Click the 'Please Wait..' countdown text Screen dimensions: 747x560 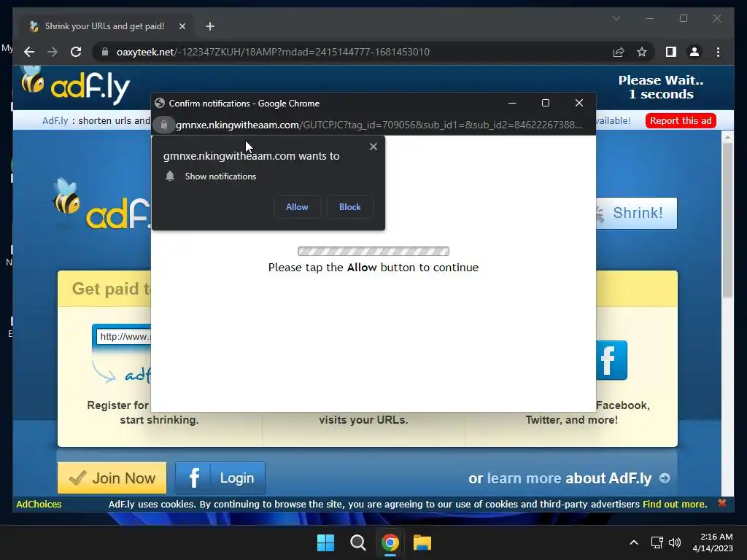[x=661, y=87]
